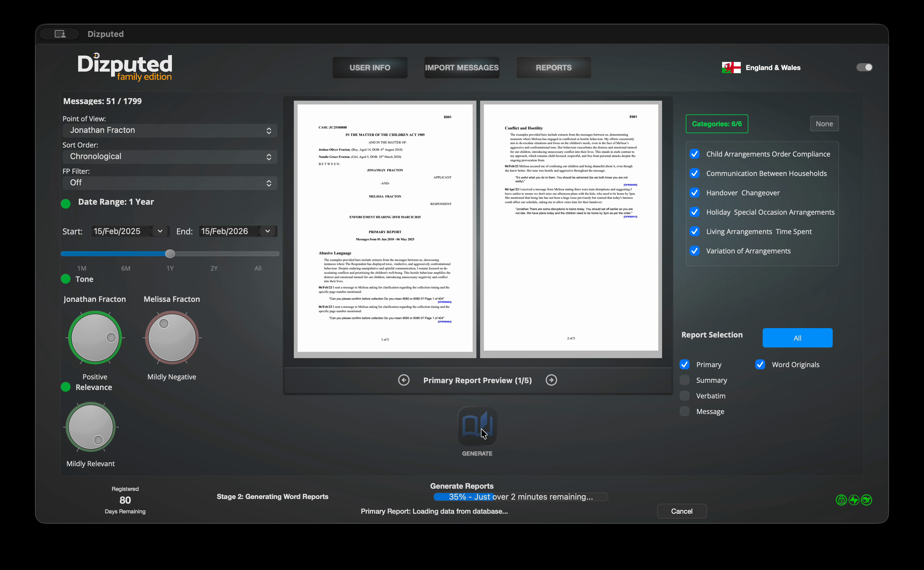The width and height of the screenshot is (924, 570).
Task: Open the End date picker dropdown
Action: coord(268,231)
